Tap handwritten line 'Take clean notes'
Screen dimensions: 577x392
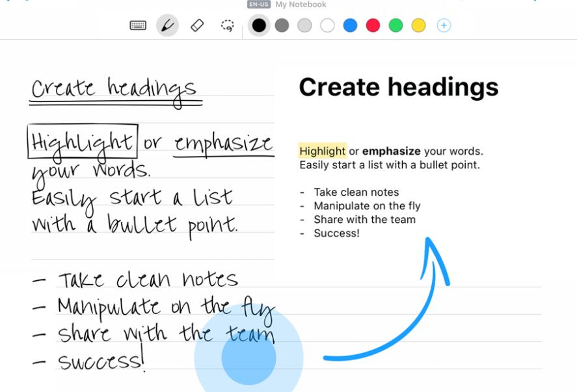coord(148,280)
